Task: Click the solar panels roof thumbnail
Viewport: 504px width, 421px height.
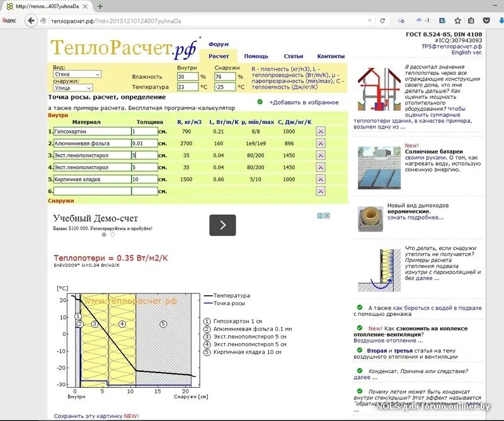Action: [x=379, y=167]
